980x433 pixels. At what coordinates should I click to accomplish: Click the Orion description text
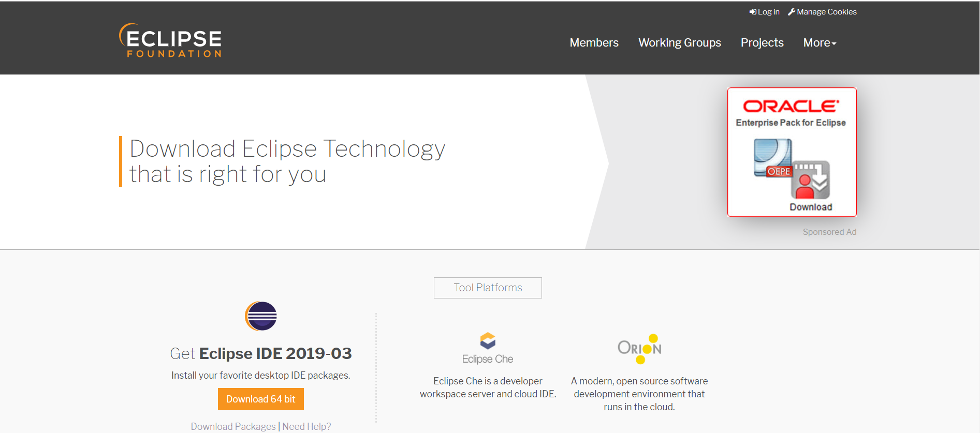tap(639, 394)
